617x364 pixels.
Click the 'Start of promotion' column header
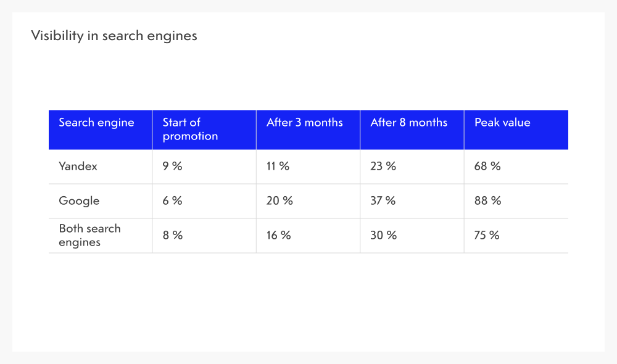pos(190,130)
